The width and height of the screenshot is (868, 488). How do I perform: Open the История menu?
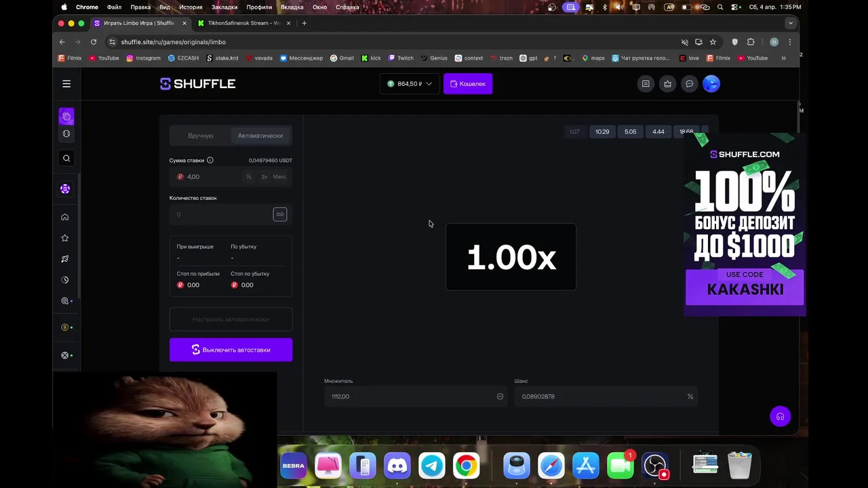click(x=191, y=7)
